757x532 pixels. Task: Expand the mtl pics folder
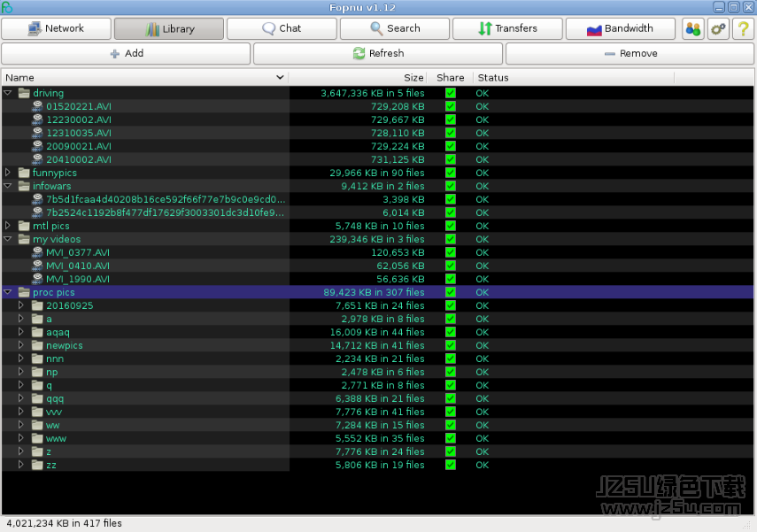(8, 226)
